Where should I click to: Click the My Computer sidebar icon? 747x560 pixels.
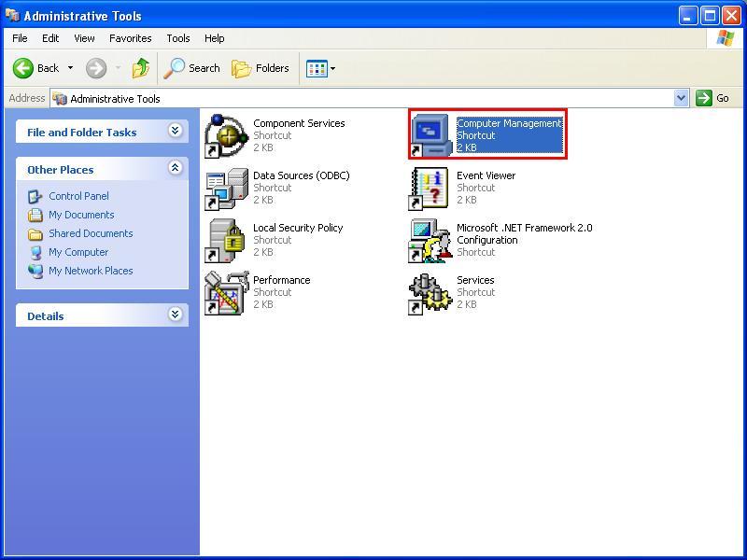coord(35,252)
